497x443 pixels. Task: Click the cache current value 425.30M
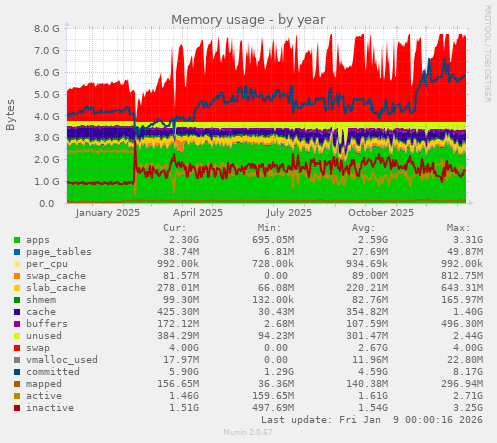coord(178,312)
